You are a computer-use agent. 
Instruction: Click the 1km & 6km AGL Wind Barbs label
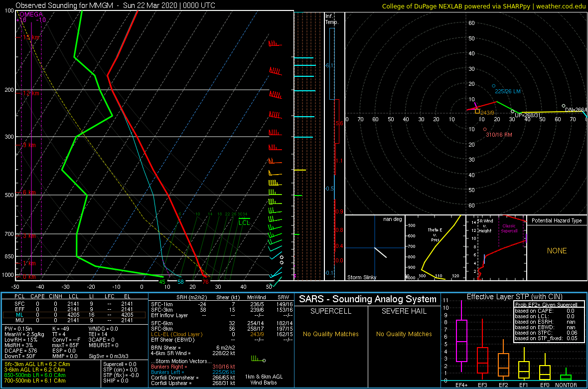(265, 381)
